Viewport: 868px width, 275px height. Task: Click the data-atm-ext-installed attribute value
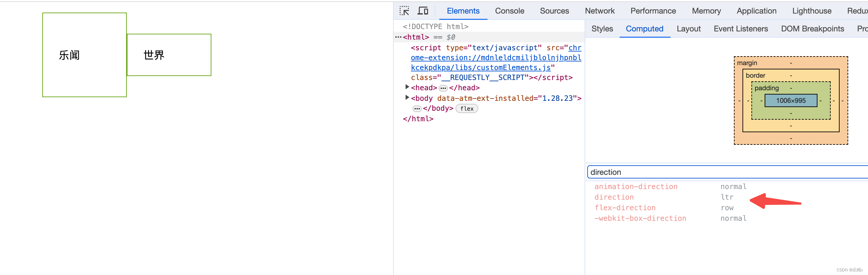[x=557, y=98]
